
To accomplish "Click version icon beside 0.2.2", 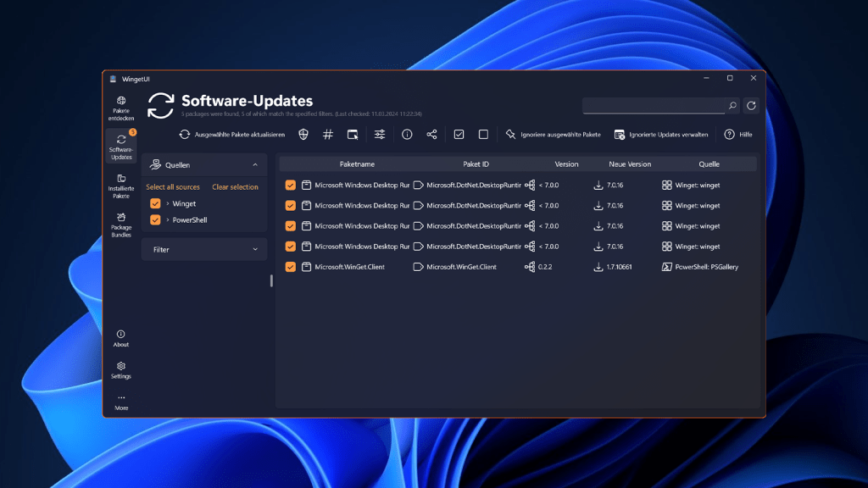I will pos(530,267).
